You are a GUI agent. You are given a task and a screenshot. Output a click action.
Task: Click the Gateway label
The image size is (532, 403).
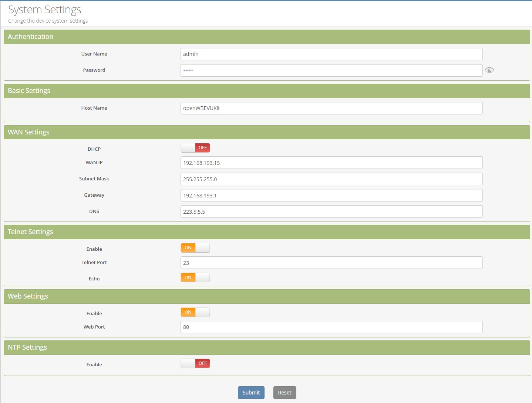click(x=94, y=195)
